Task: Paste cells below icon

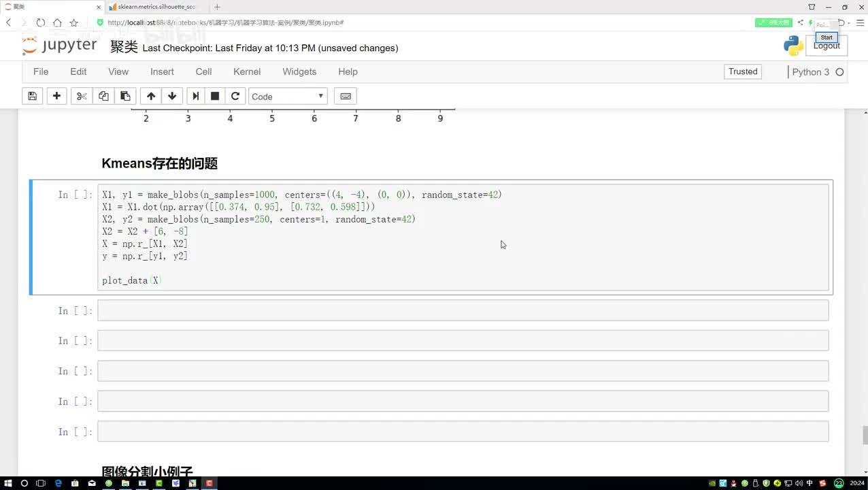Action: pyautogui.click(x=124, y=96)
